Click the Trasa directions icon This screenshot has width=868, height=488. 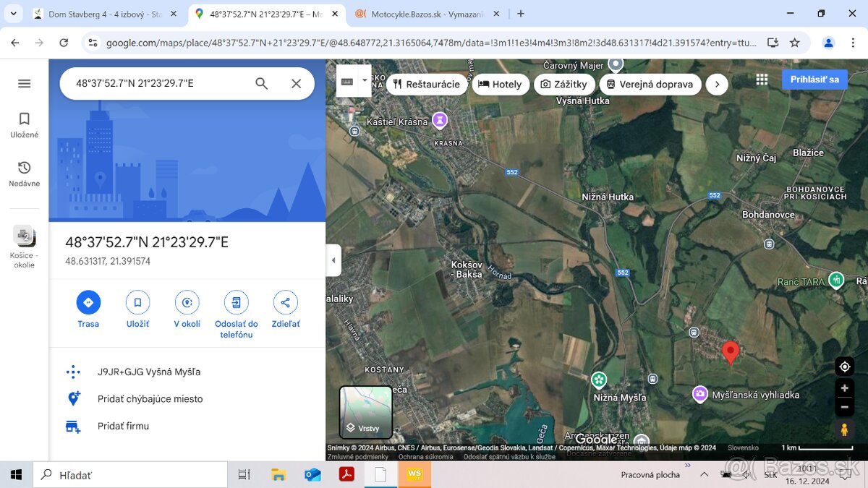(x=88, y=302)
